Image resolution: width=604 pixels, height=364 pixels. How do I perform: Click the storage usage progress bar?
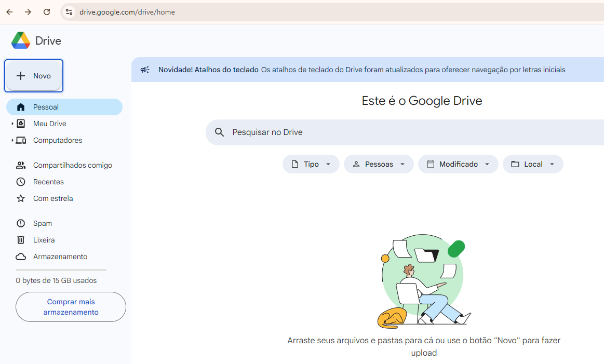(x=61, y=270)
